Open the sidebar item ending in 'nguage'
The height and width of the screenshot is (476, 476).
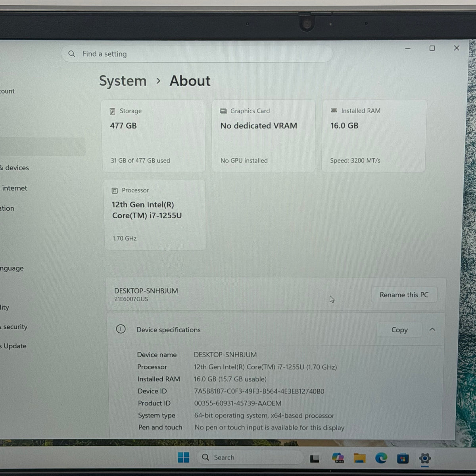pyautogui.click(x=12, y=269)
